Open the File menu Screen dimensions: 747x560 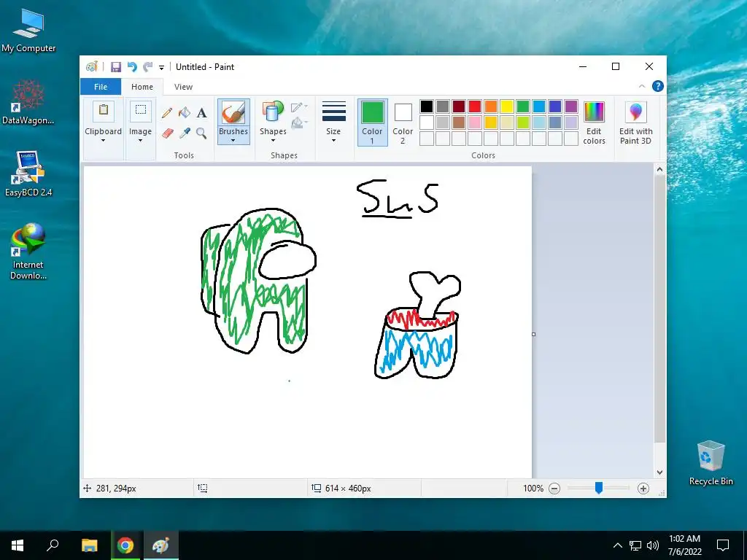click(101, 87)
